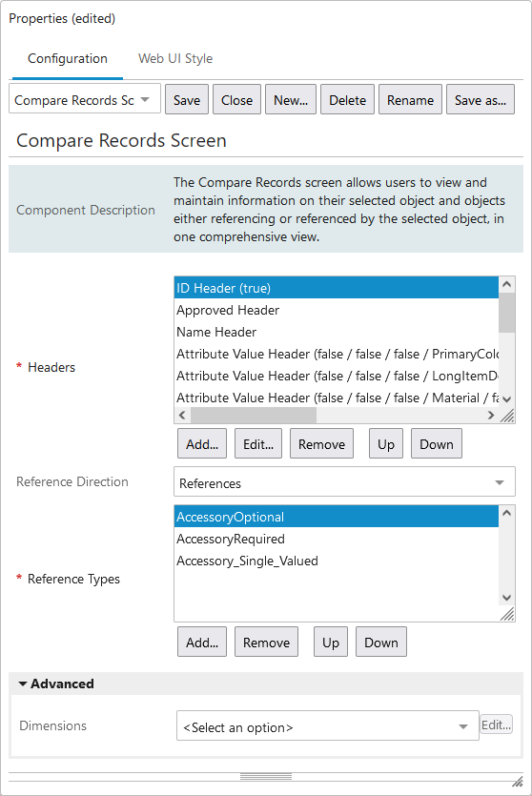This screenshot has width=532, height=796.
Task: Click Remove button under Reference Types
Action: 266,643
